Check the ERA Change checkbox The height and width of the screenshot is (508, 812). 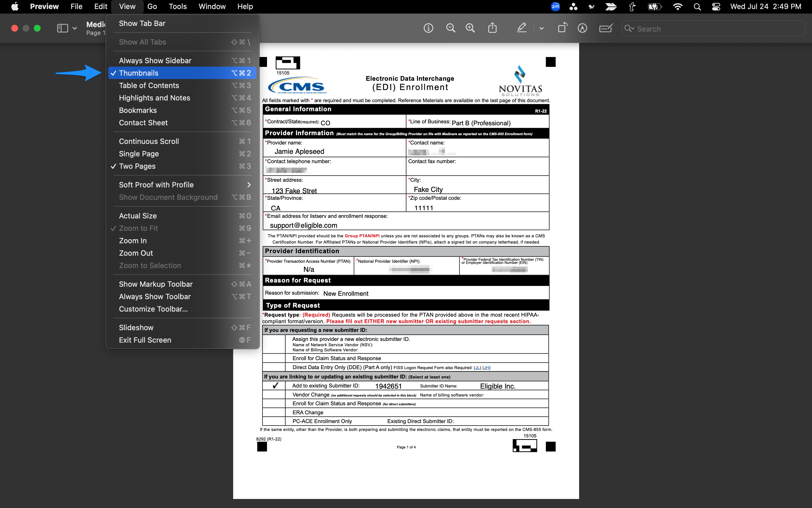click(x=274, y=412)
